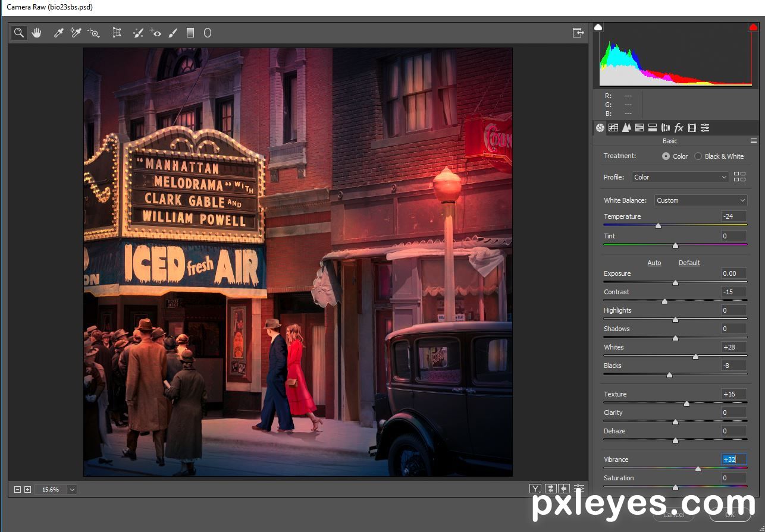Copy current settings to Before

pos(564,489)
